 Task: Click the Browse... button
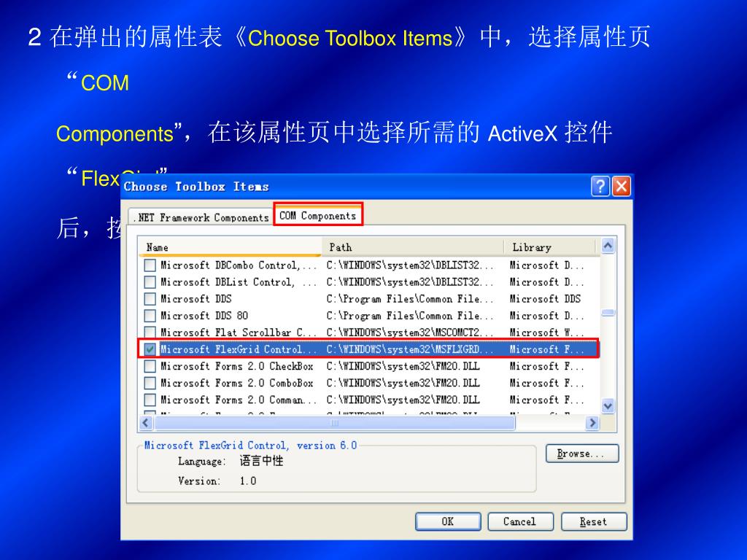[582, 454]
